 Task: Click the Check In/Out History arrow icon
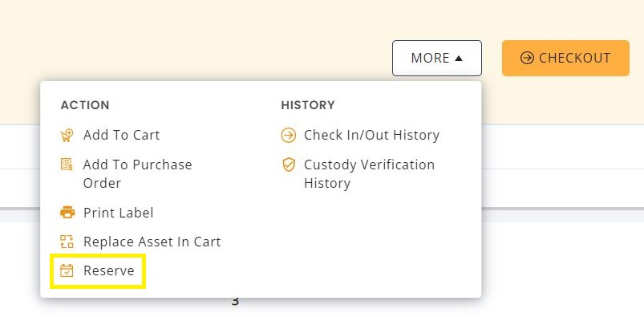point(289,136)
